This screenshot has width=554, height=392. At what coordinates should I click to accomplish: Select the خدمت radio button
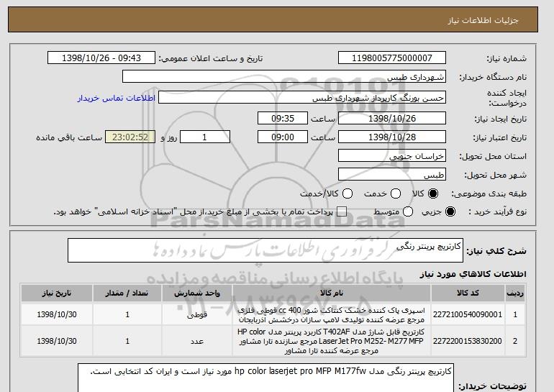[x=396, y=193]
